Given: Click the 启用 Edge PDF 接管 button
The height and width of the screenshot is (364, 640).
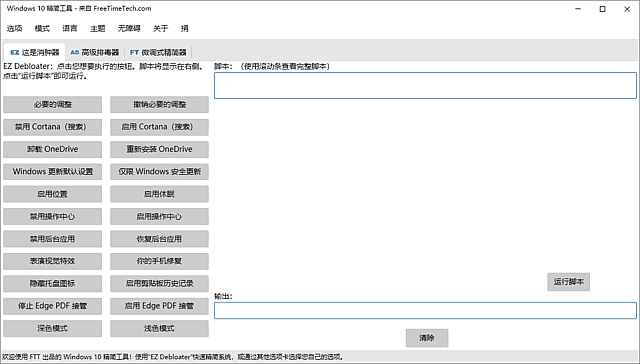Looking at the screenshot, I should coord(159,306).
